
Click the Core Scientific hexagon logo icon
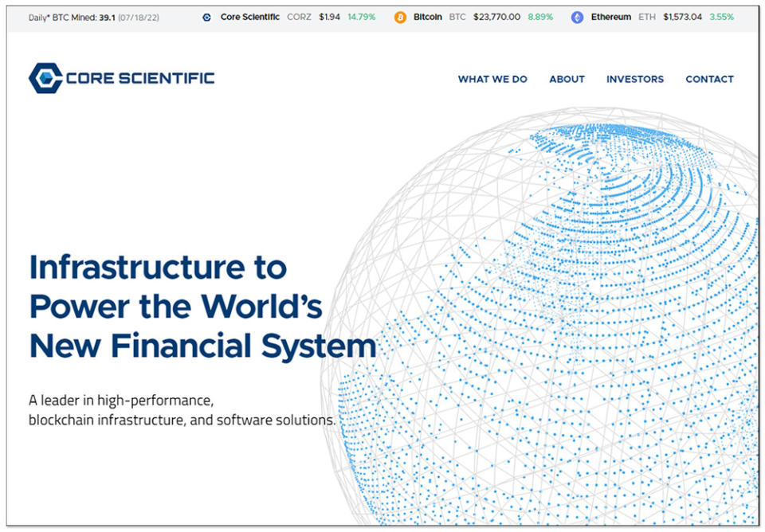(46, 78)
